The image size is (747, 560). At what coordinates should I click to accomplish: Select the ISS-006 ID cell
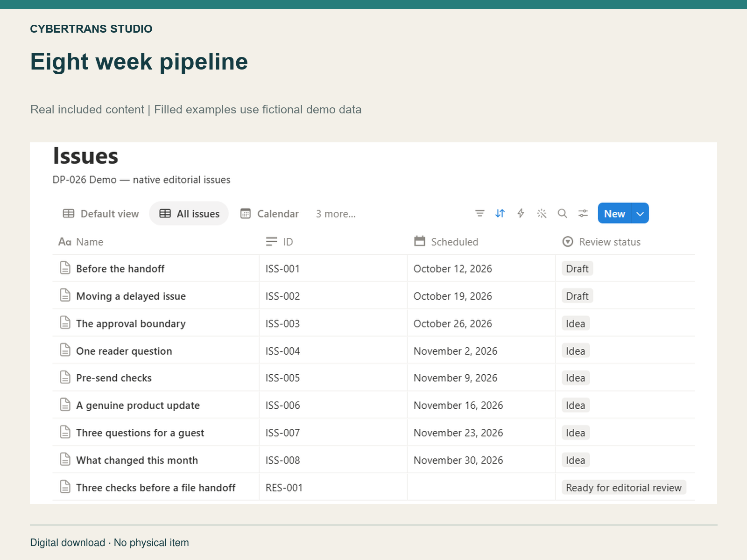click(333, 405)
